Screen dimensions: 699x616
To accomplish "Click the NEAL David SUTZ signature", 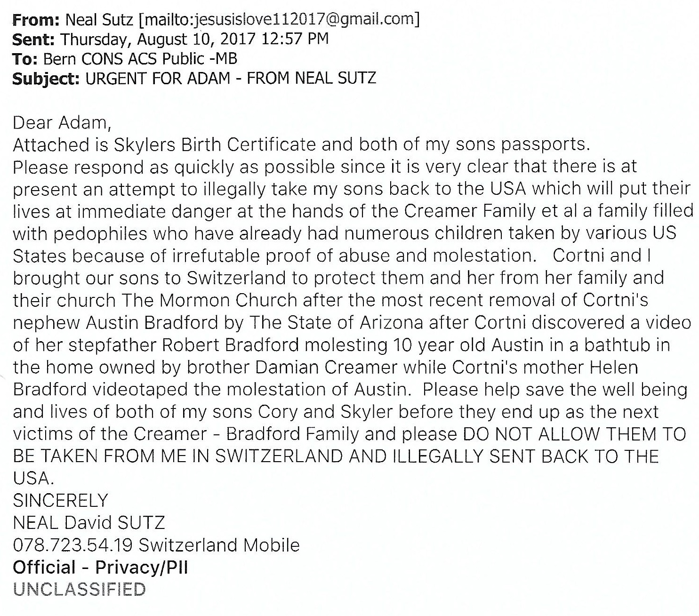I will [x=89, y=523].
